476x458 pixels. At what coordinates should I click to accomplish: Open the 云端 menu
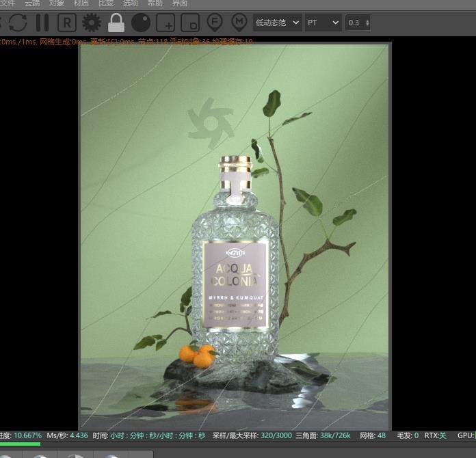pyautogui.click(x=32, y=3)
